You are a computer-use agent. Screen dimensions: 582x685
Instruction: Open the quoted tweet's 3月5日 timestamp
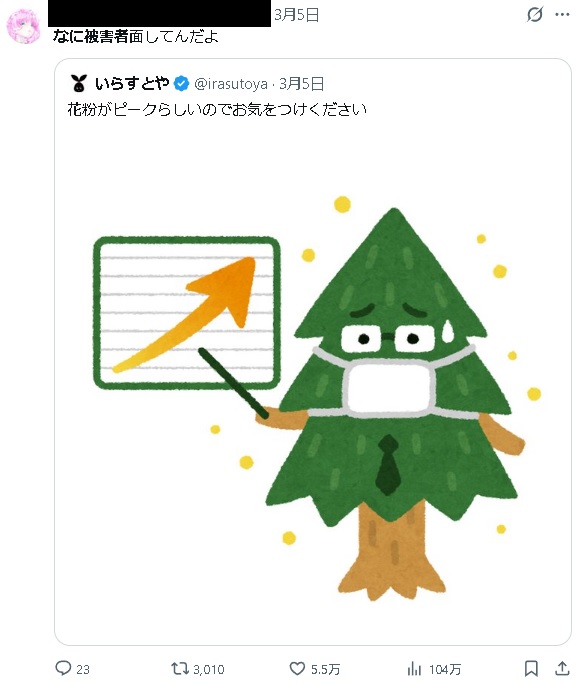pos(301,83)
